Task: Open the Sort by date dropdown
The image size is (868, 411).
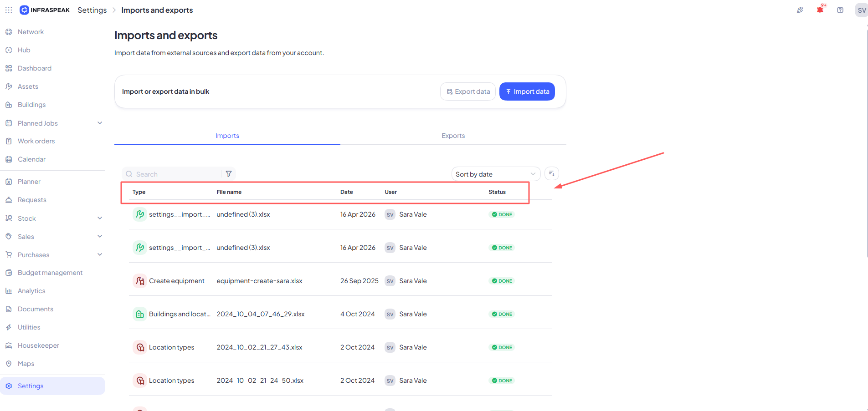Action: pos(496,174)
